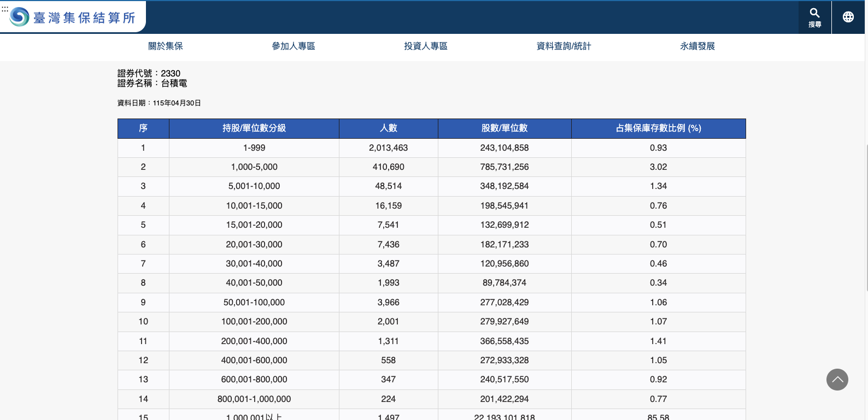Viewport: 868px width, 420px height.
Task: Click the 120,956,860 shares cell
Action: (505, 264)
